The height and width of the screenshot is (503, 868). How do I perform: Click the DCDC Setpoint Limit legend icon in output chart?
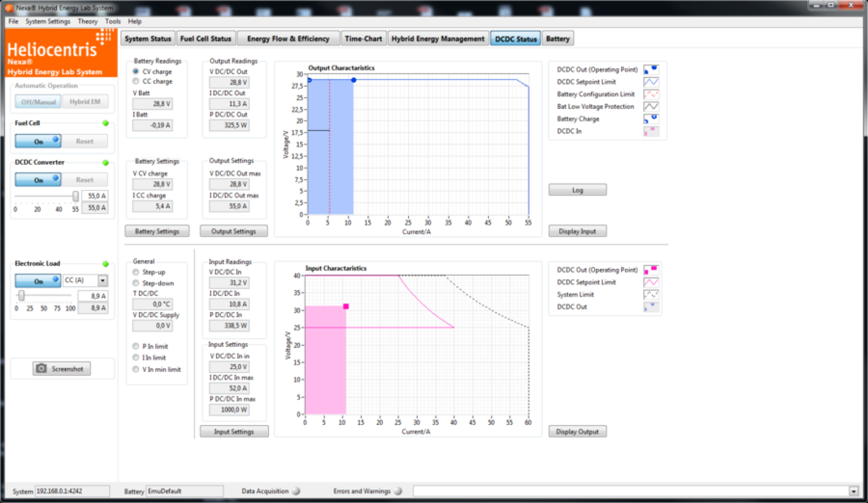(x=651, y=82)
